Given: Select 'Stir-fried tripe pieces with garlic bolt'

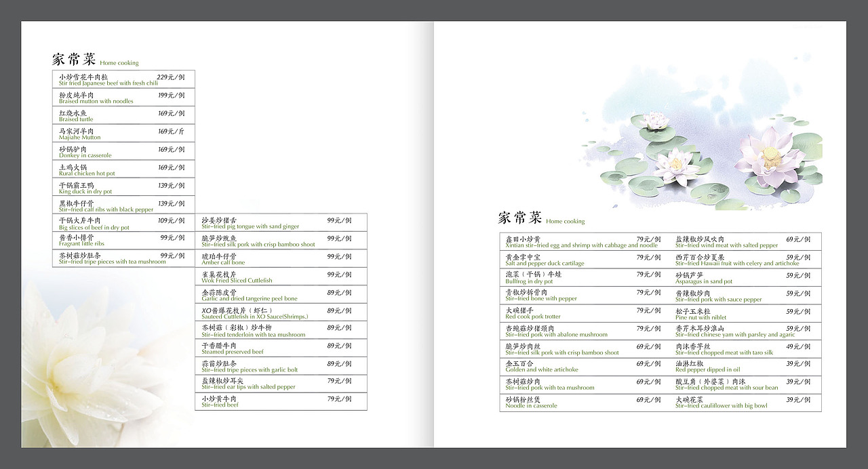Looking at the screenshot, I should (250, 371).
